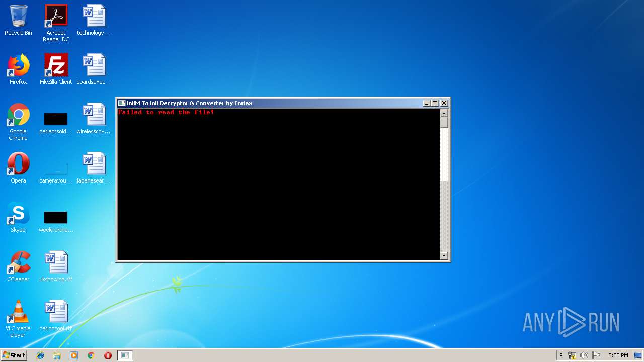Screen dimensions: 644x362
Task: Launch Opera from the taskbar
Action: tap(108, 355)
